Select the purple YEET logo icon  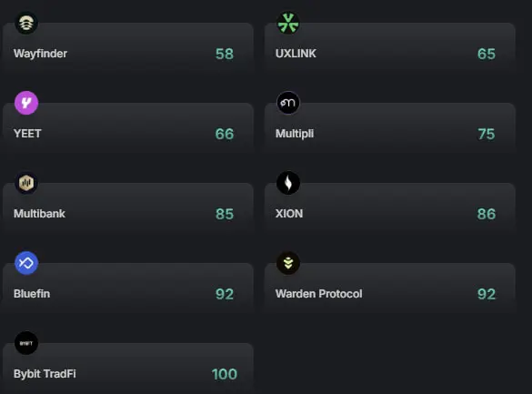click(x=26, y=103)
